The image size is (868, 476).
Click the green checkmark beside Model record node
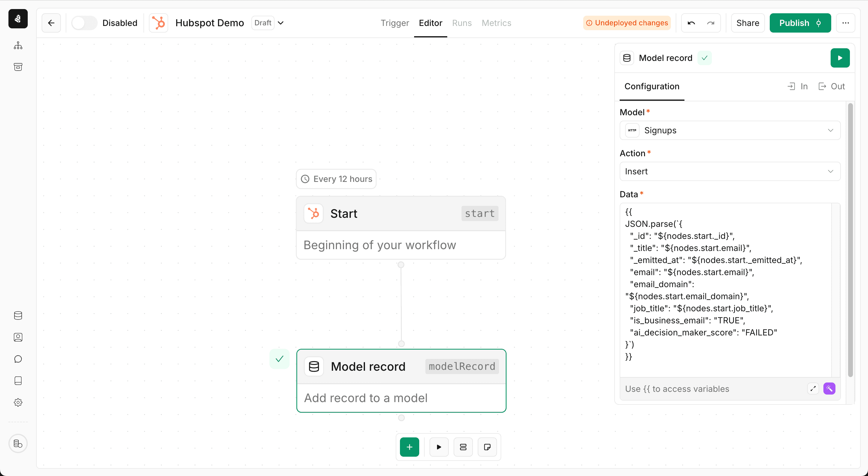[279, 359]
